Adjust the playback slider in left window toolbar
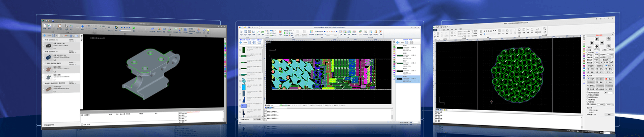The height and width of the screenshot is (137, 644). coord(125,30)
